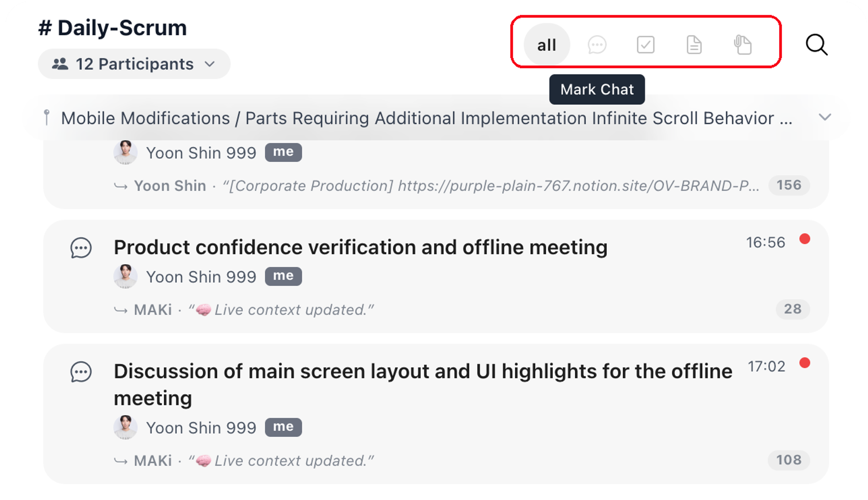Click unread red dot at 17:02
This screenshot has height=500, width=868.
pyautogui.click(x=804, y=363)
